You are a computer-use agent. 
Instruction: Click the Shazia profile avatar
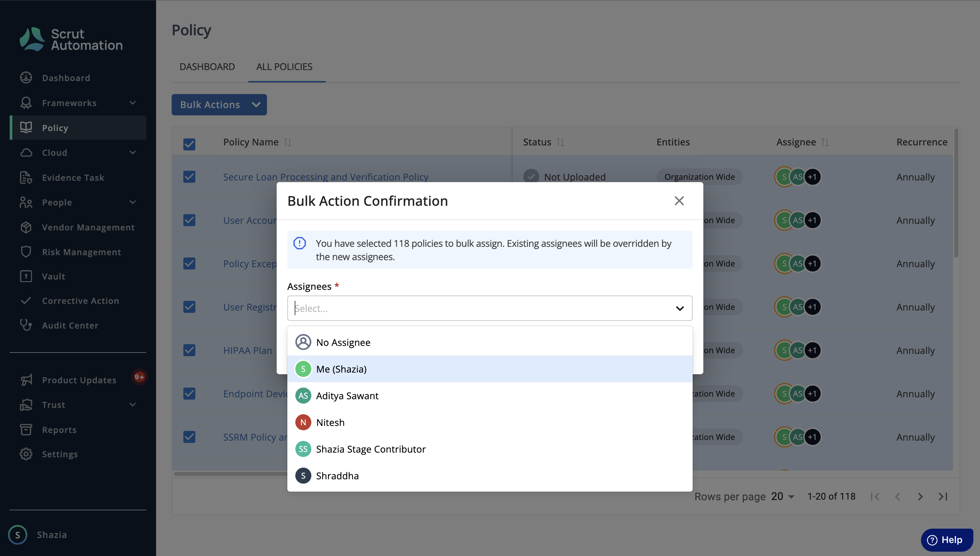coord(18,535)
